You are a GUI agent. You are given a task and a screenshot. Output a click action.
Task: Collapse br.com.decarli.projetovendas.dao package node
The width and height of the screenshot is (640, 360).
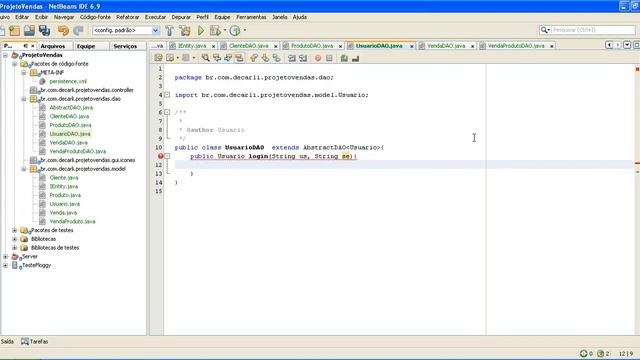24,99
